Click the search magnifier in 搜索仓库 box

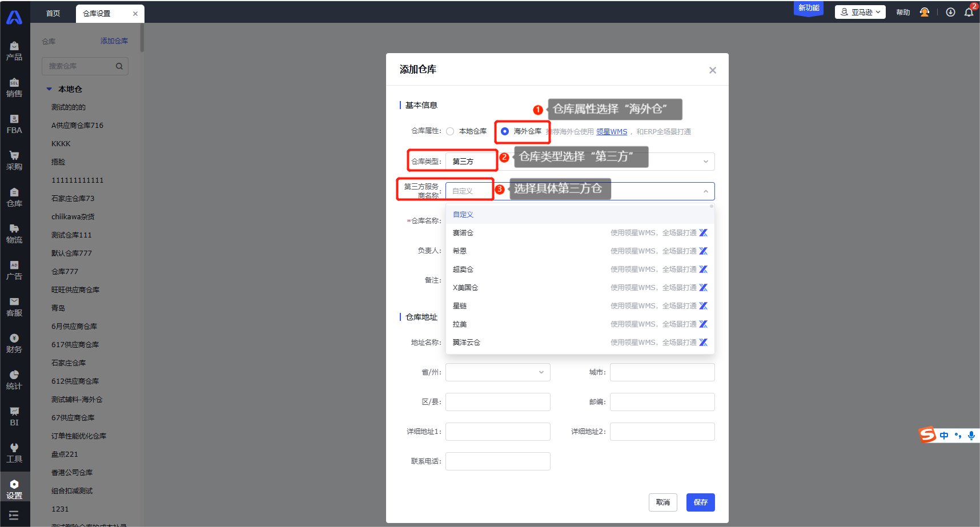coord(119,66)
